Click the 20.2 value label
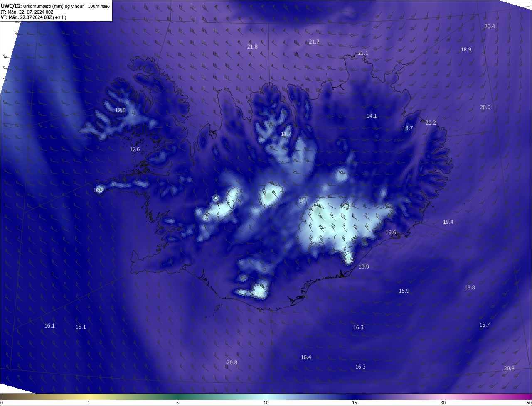 click(x=431, y=122)
